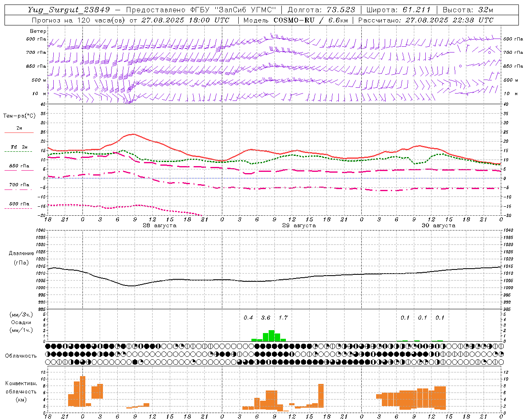525x420 pixels.
Task: Click the 30 августа date label
Action: pos(438,226)
